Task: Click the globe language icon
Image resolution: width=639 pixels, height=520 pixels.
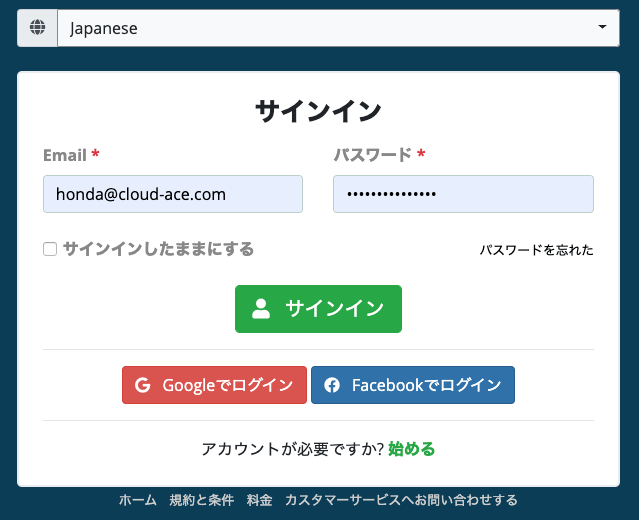Action: (x=37, y=28)
